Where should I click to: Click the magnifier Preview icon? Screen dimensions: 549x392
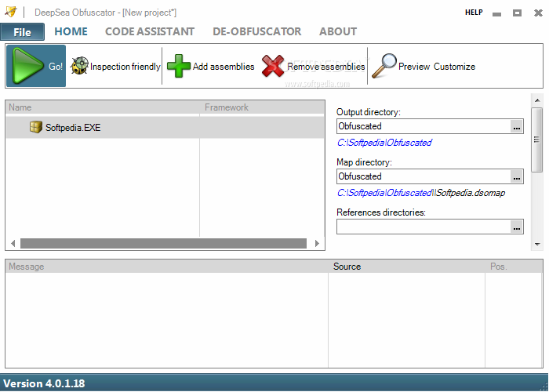click(384, 66)
